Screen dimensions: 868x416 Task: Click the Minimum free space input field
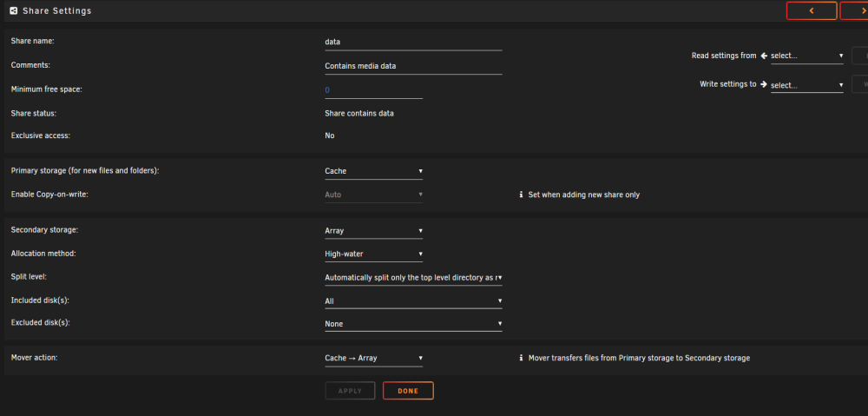click(x=373, y=90)
